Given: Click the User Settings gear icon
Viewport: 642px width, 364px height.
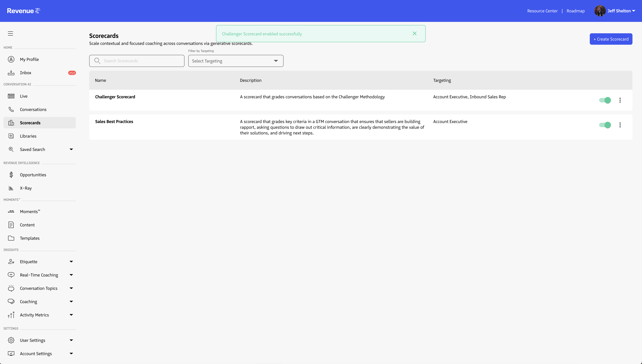Looking at the screenshot, I should [11, 340].
